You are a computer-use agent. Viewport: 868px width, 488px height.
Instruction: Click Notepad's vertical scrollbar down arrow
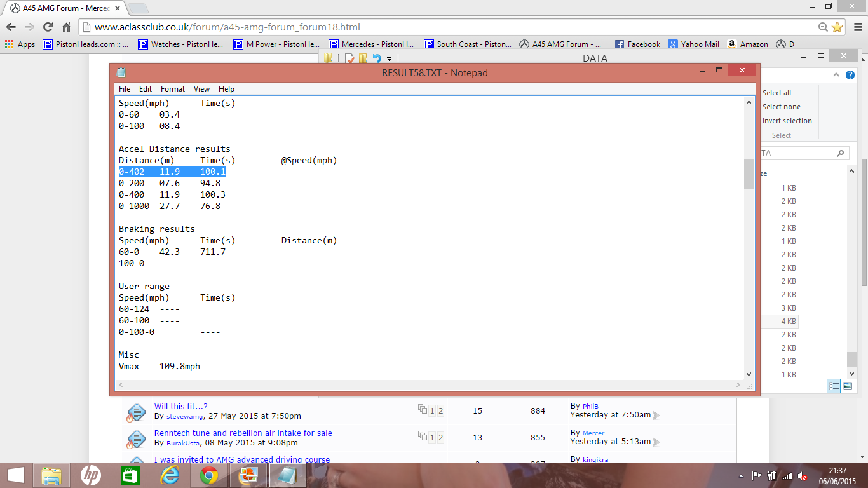tap(749, 374)
